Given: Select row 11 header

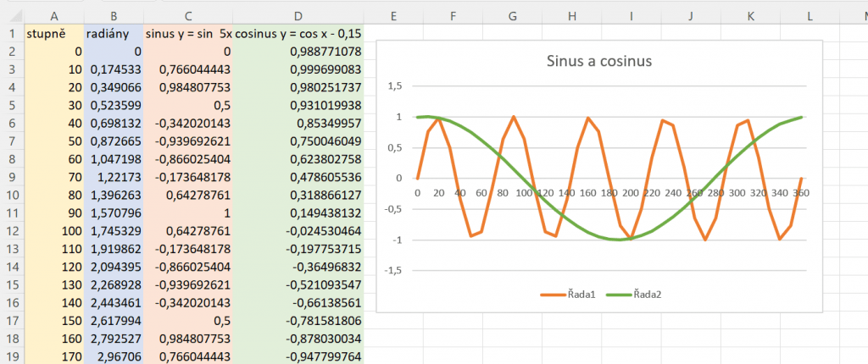Looking at the screenshot, I should coord(12,212).
